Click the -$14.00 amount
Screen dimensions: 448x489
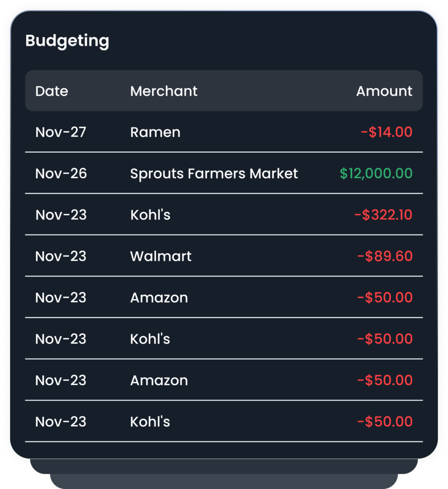[x=386, y=132]
